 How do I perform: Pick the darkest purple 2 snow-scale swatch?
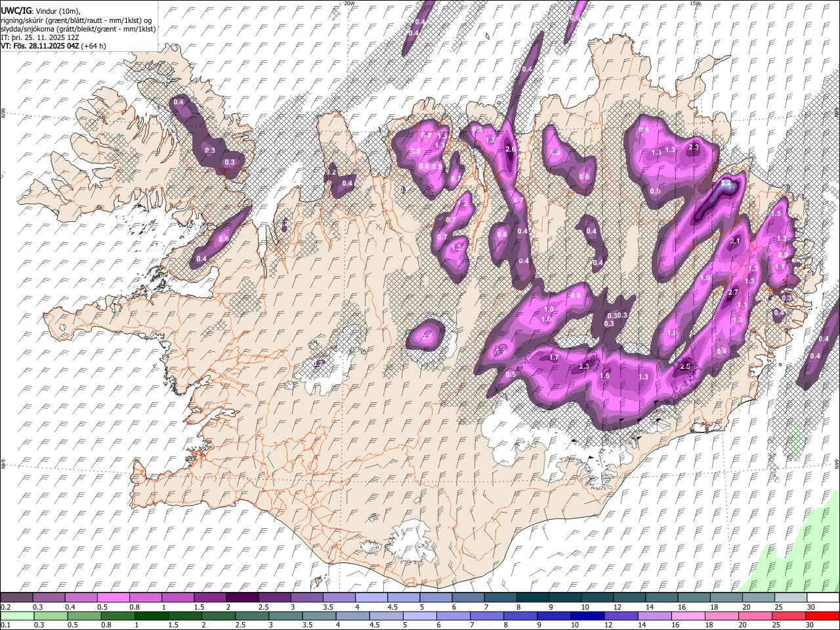pyautogui.click(x=241, y=598)
